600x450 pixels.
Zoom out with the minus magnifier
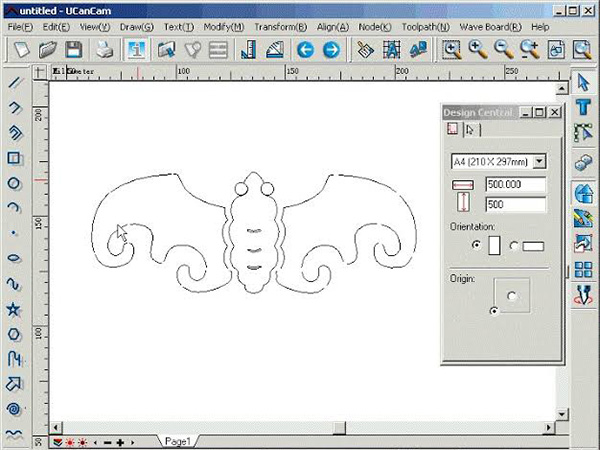point(504,50)
